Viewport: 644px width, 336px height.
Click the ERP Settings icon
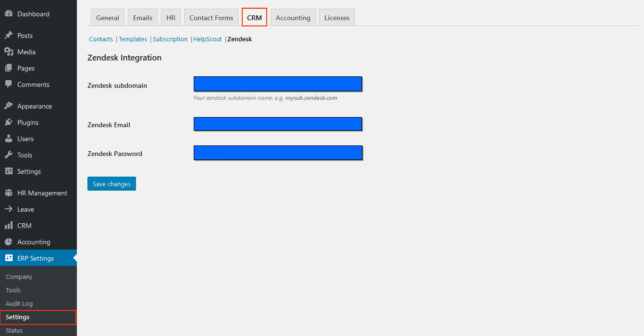coord(9,258)
